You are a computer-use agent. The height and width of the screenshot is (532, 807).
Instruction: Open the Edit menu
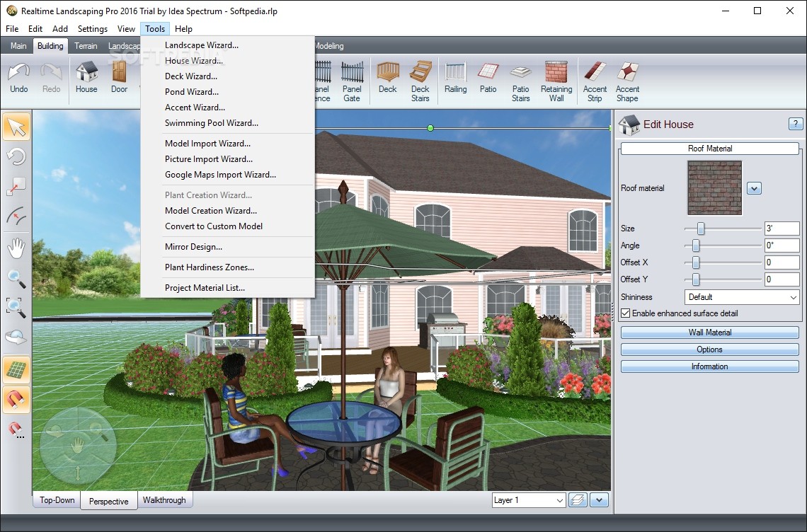point(35,29)
